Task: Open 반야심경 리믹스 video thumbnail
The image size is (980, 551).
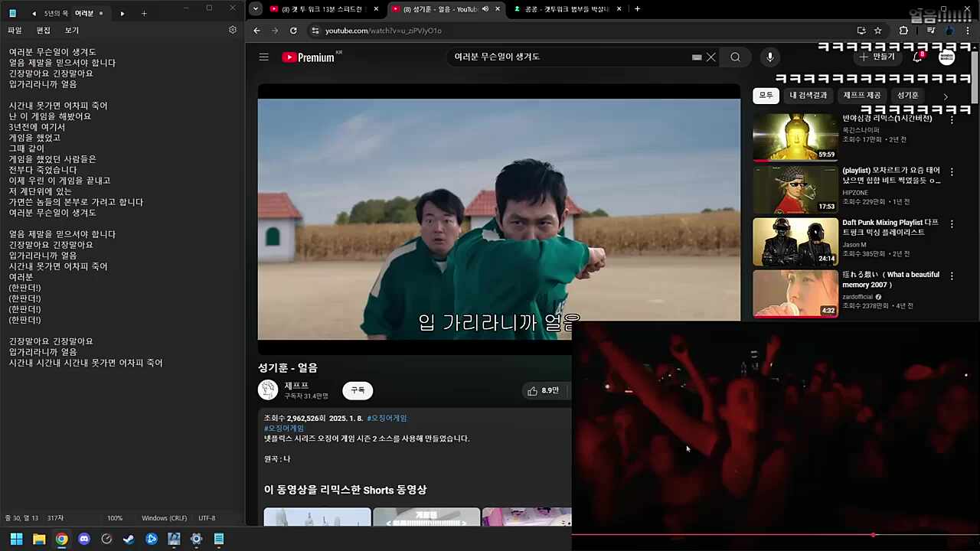Action: tap(795, 137)
